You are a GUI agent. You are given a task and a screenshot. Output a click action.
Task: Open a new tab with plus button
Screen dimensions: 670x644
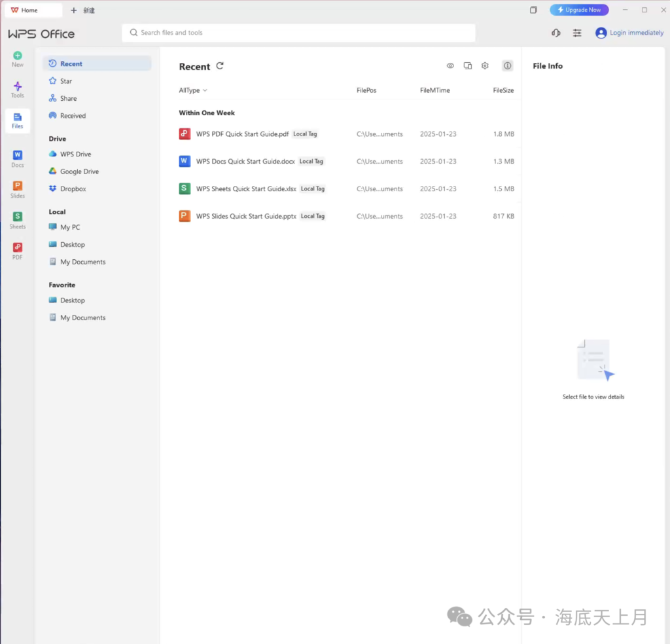(74, 10)
